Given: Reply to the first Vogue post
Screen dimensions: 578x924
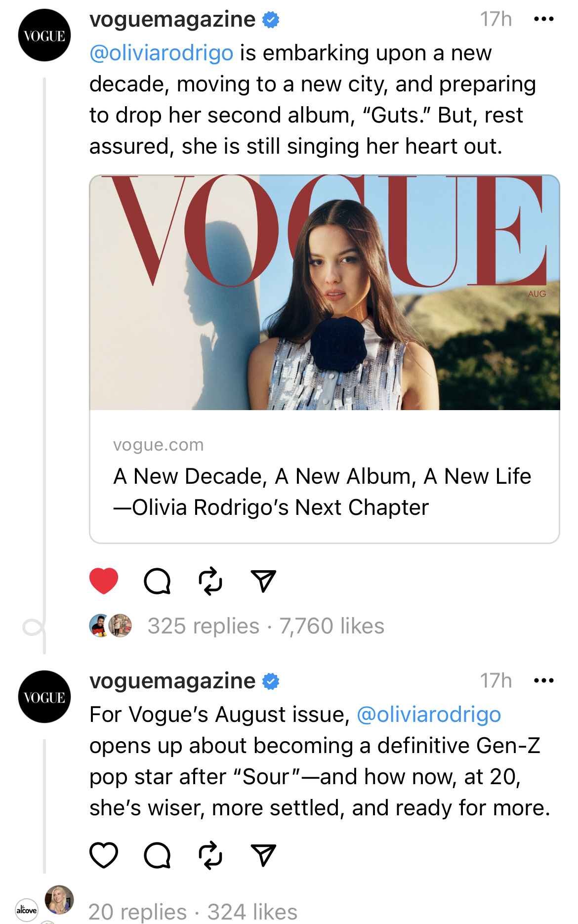Looking at the screenshot, I should [x=157, y=581].
